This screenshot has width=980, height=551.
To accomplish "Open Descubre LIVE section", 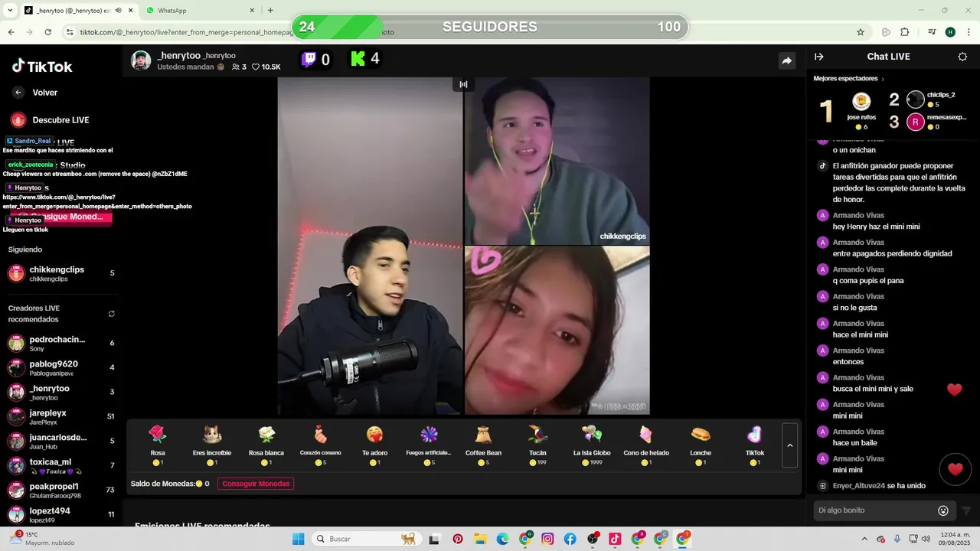I will pos(50,120).
